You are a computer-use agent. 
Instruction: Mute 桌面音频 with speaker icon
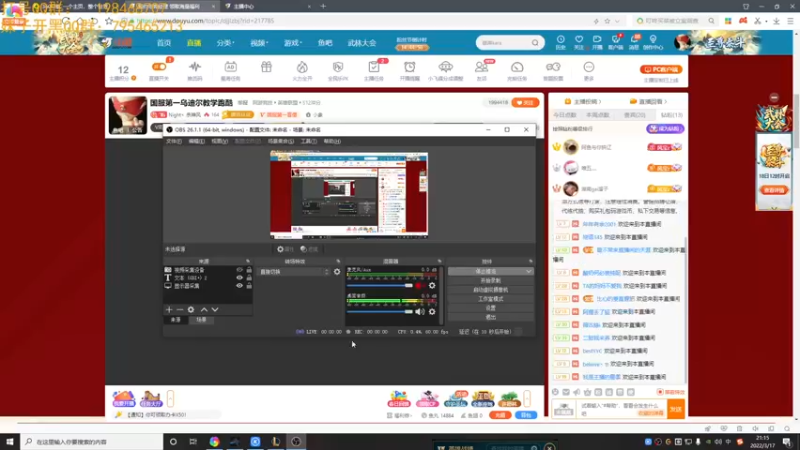419,312
